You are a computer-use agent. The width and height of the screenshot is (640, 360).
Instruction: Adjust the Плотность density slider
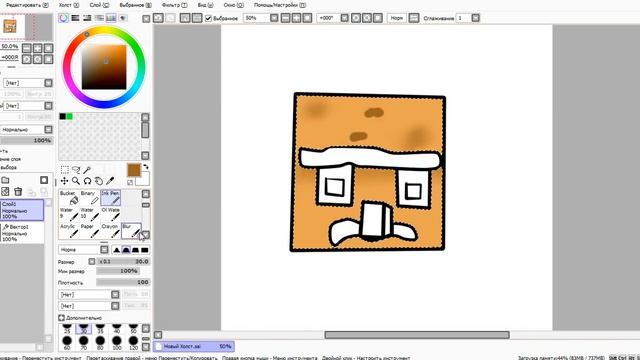(x=123, y=282)
